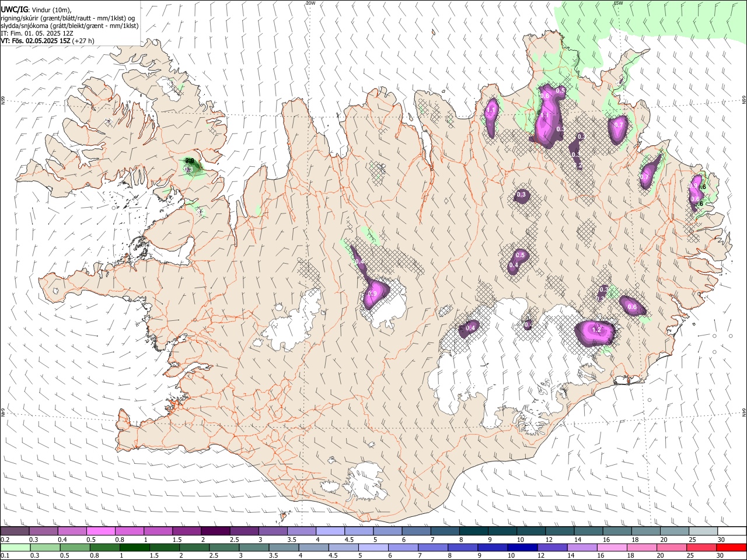Click the "rigning/skúrir" legend description line
Image resolution: width=747 pixels, height=560 pixels.
point(68,17)
